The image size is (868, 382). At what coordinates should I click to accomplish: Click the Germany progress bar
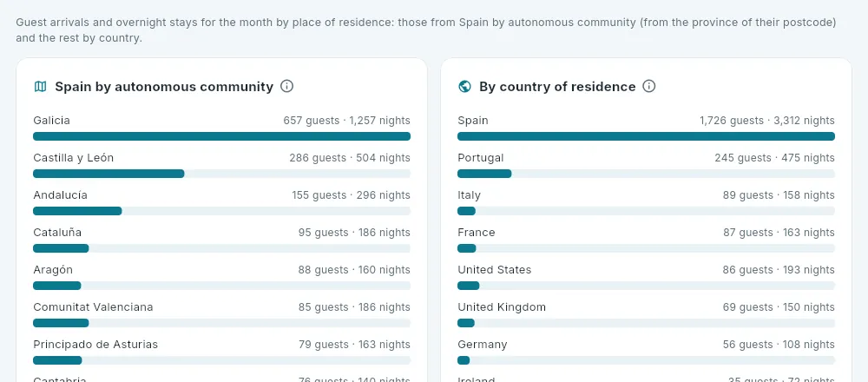(x=646, y=360)
